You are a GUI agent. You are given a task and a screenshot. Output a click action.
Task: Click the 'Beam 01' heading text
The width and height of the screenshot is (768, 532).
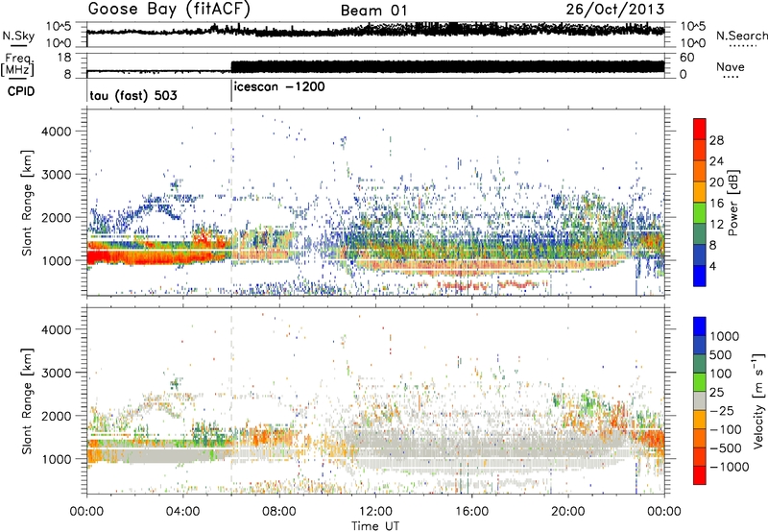373,11
